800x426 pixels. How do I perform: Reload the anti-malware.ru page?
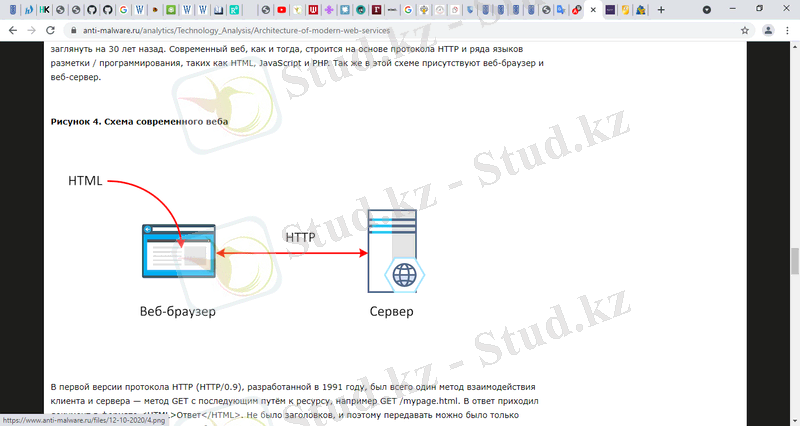click(x=50, y=31)
